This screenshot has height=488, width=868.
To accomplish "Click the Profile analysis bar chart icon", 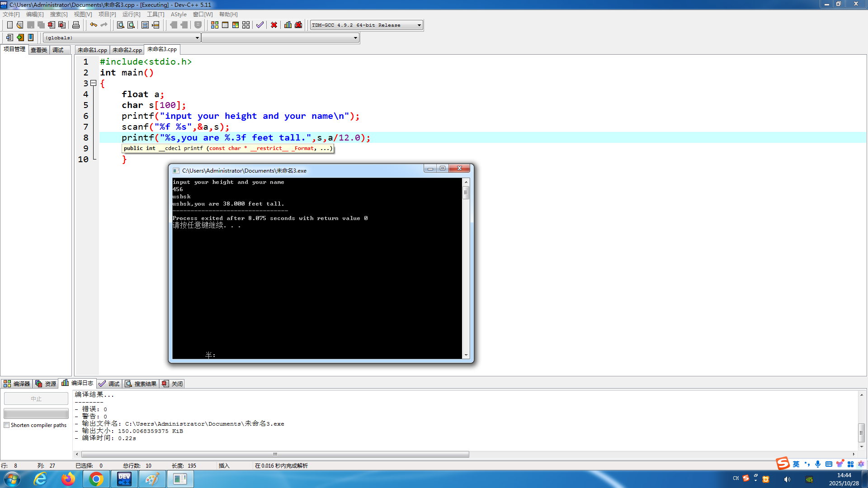I will click(288, 25).
